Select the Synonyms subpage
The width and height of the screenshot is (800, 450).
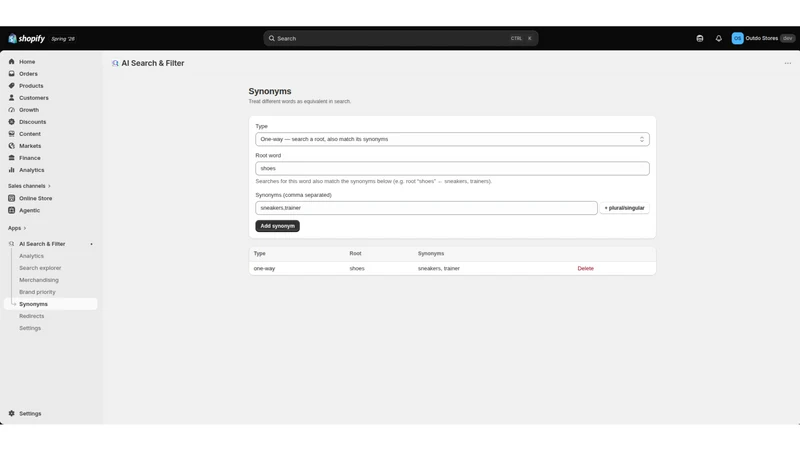coord(51,304)
